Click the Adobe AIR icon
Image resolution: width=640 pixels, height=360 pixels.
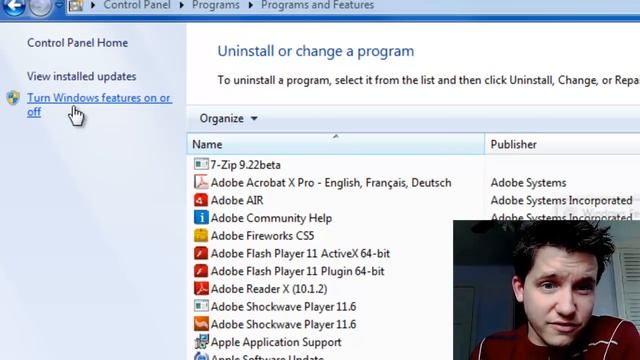(201, 200)
